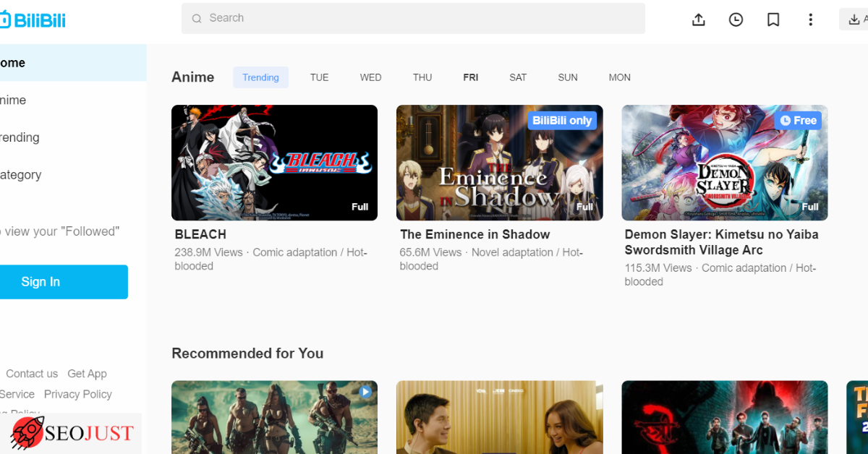The height and width of the screenshot is (454, 868).
Task: Click the Anime section heading
Action: [x=193, y=77]
